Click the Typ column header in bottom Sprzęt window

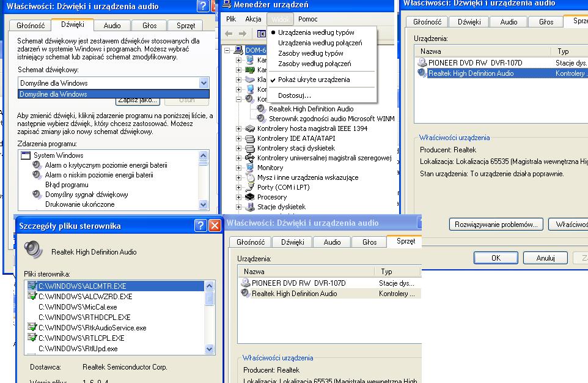coord(397,271)
